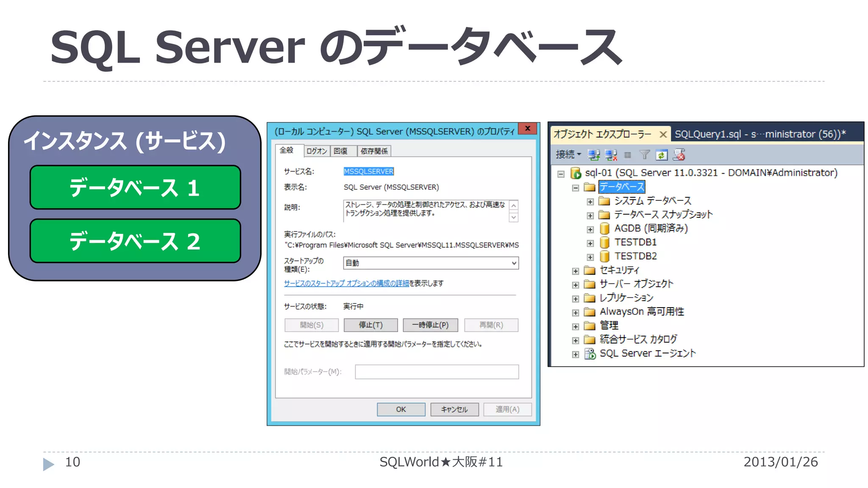Expand the 管理 node

pos(576,327)
